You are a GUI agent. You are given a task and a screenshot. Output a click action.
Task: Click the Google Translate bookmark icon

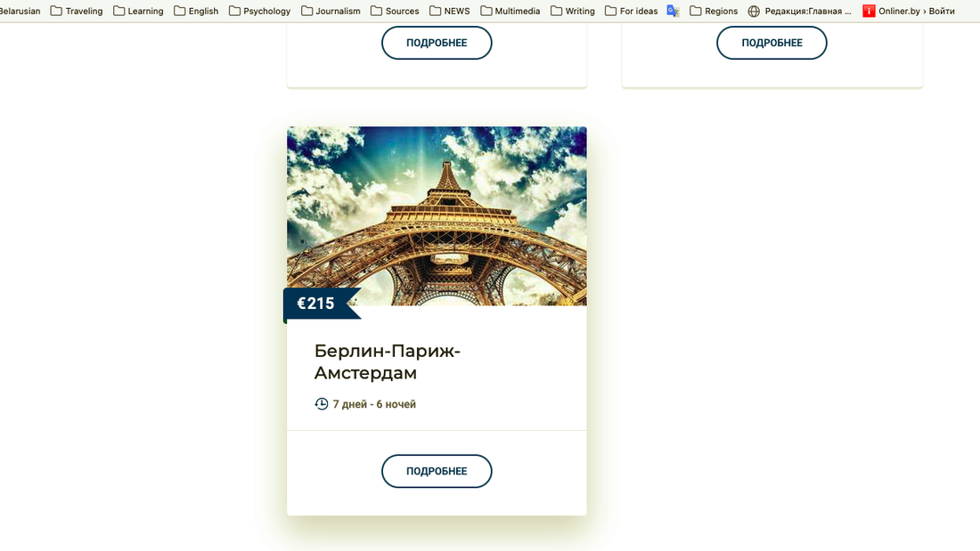pos(674,11)
